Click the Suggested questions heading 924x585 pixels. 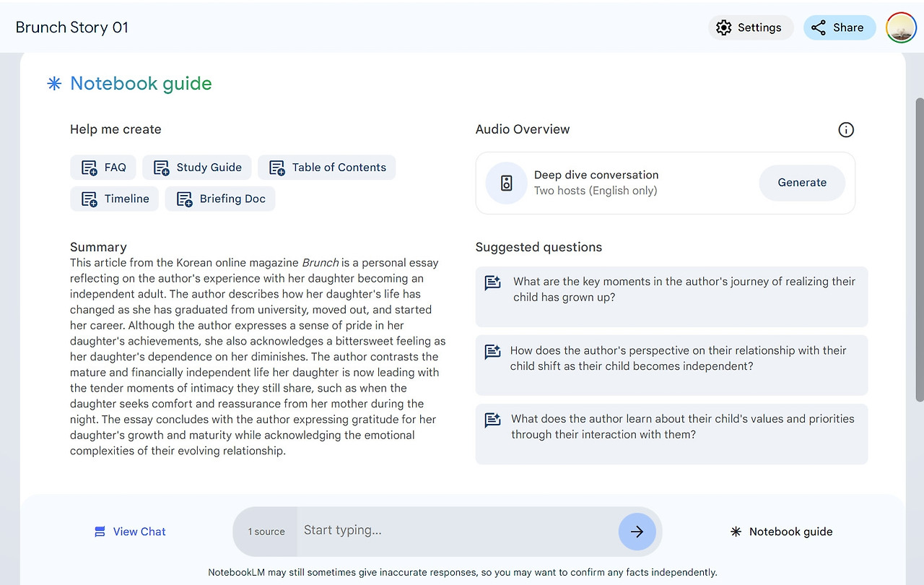pyautogui.click(x=539, y=247)
